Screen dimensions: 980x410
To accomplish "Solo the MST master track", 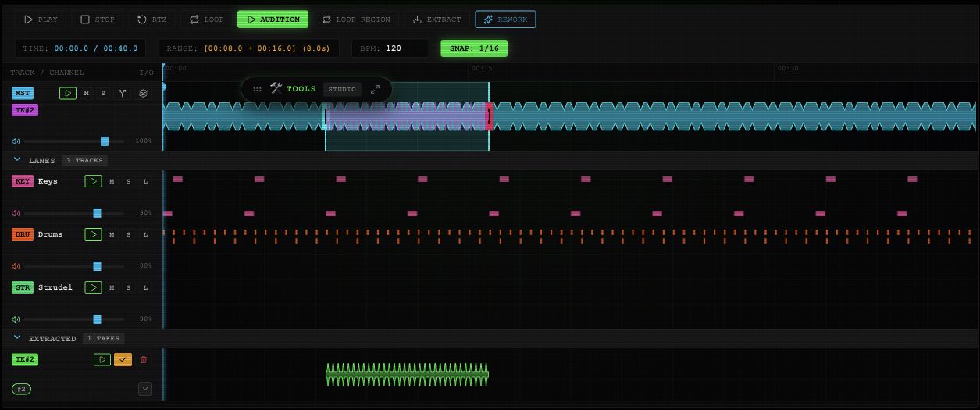I will click(x=103, y=93).
